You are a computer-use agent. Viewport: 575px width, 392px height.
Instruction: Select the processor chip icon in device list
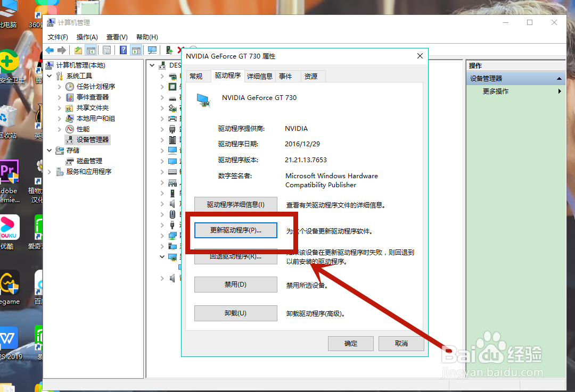[x=172, y=87]
